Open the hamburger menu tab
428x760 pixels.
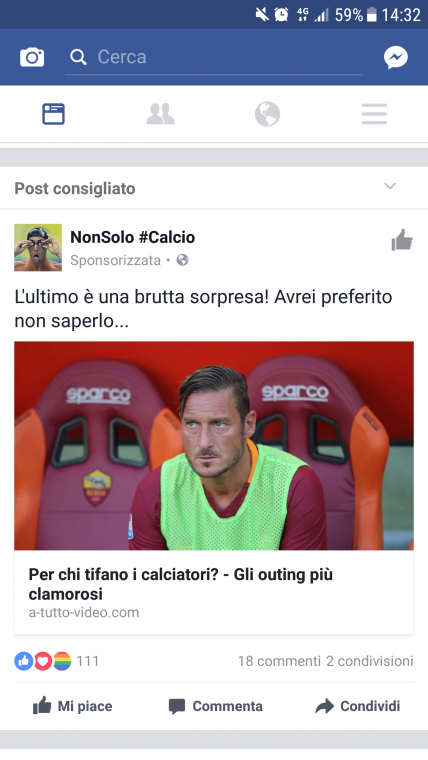coord(374,114)
